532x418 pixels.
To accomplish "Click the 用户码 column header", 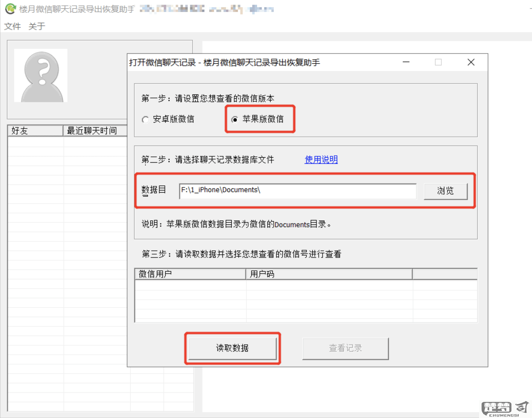I will tap(329, 274).
